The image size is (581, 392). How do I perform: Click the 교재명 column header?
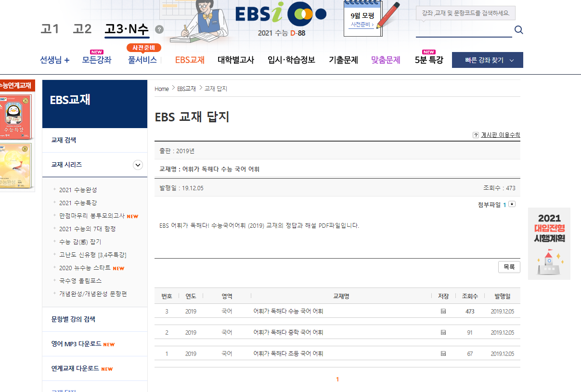341,296
